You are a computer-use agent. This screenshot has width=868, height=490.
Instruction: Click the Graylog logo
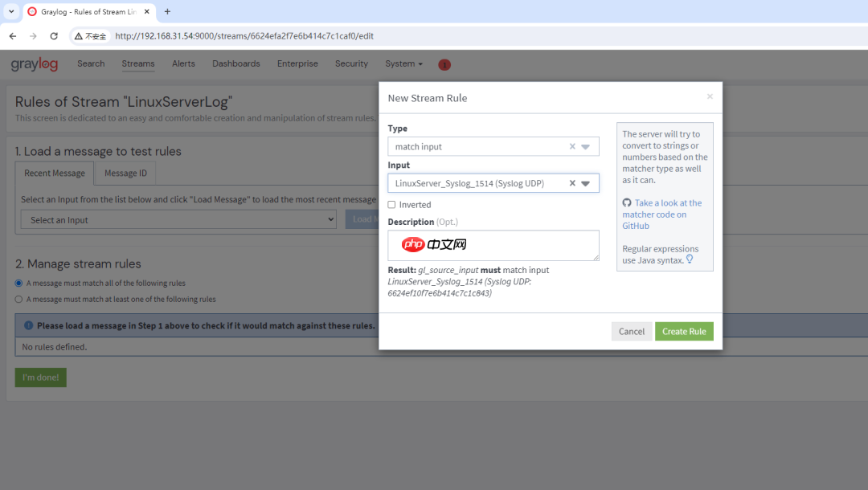pos(35,64)
